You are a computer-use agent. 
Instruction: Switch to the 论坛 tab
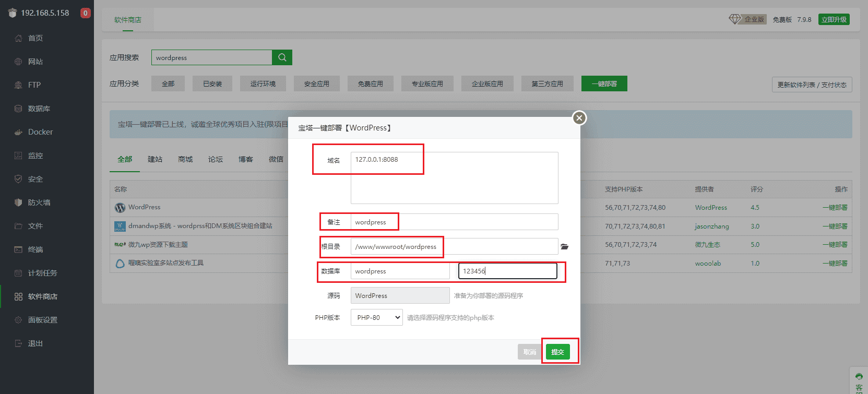click(216, 159)
